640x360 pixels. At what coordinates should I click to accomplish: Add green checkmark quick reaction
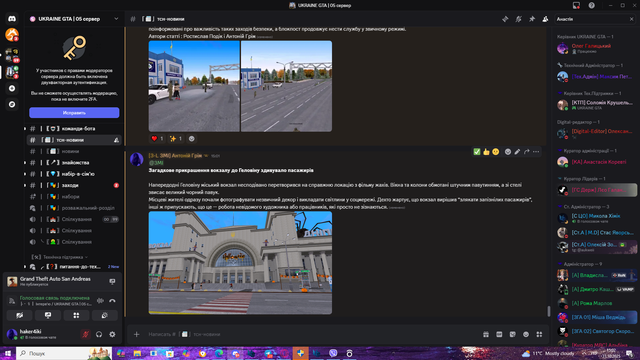click(477, 152)
